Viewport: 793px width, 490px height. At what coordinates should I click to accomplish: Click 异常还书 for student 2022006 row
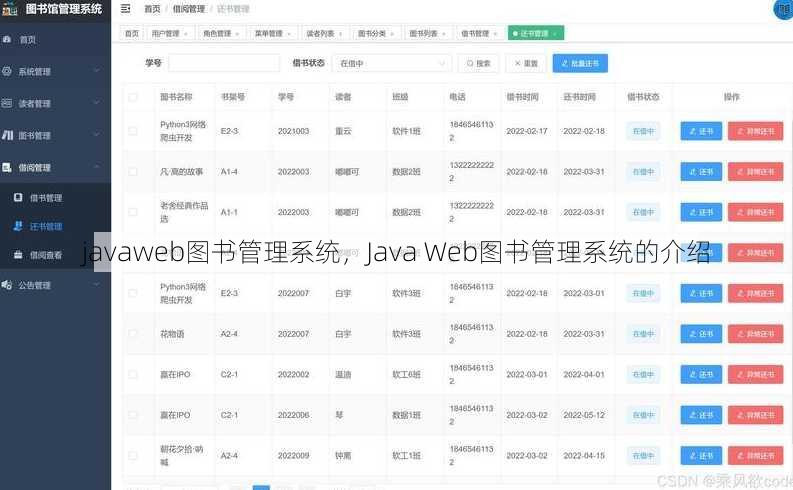tap(756, 415)
